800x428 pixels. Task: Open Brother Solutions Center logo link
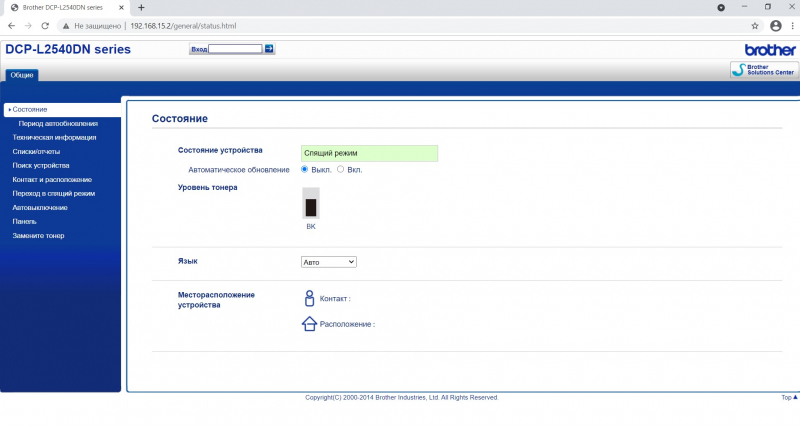[x=763, y=69]
